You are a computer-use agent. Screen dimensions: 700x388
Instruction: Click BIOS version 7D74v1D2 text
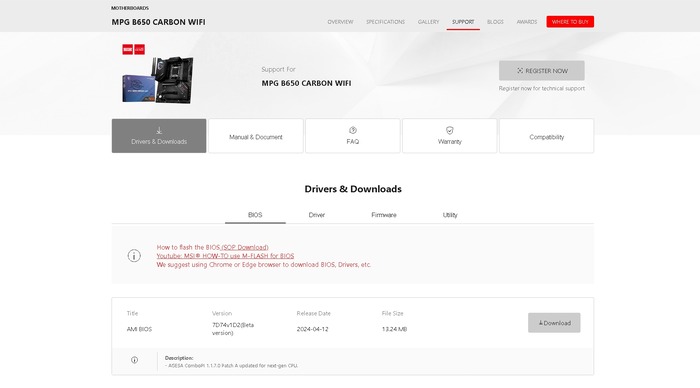click(233, 329)
